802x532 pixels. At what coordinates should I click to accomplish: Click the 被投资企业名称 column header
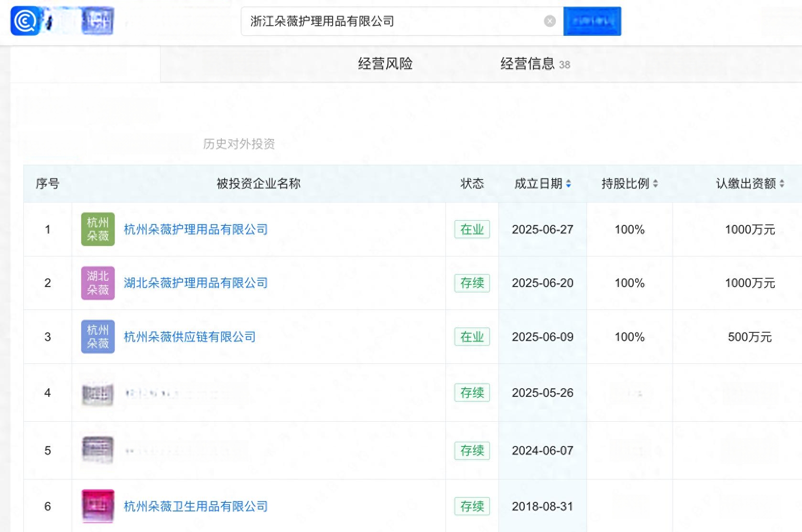(259, 183)
